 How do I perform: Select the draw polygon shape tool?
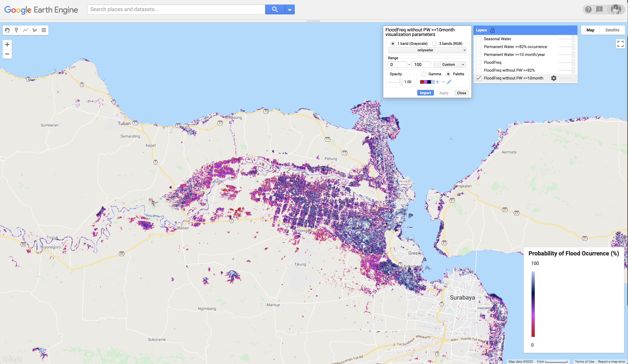point(35,30)
